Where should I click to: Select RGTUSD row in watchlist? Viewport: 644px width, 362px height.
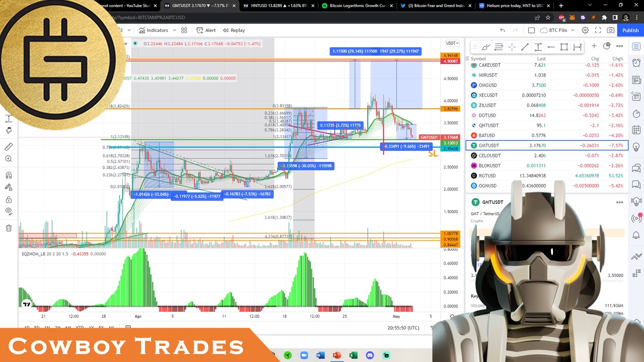[547, 175]
